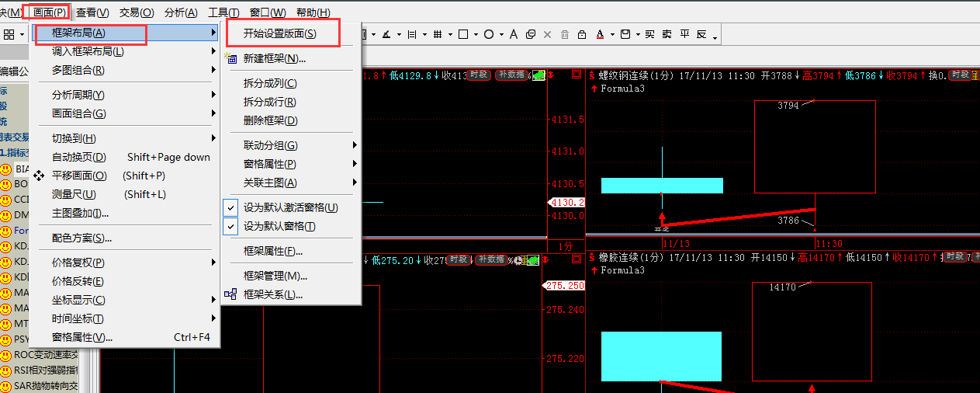Click the 卖 (sell) toolbar button
The width and height of the screenshot is (980, 393).
click(667, 34)
